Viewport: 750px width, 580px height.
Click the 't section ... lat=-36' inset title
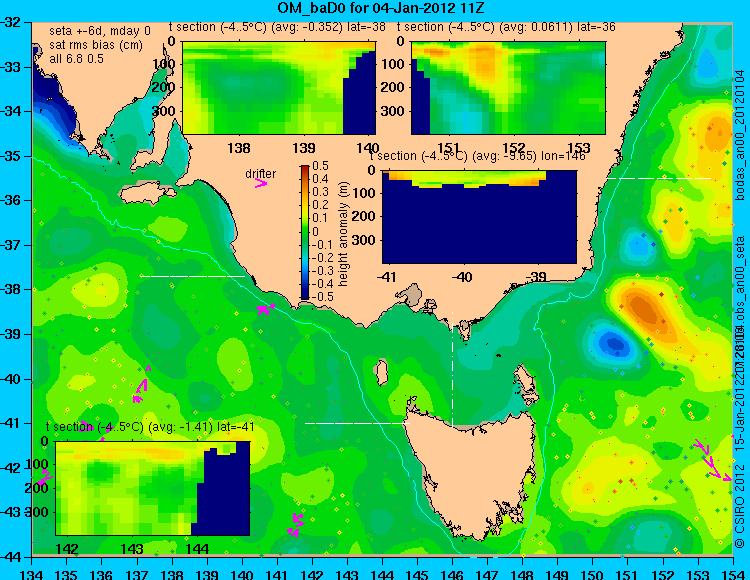coord(506,27)
